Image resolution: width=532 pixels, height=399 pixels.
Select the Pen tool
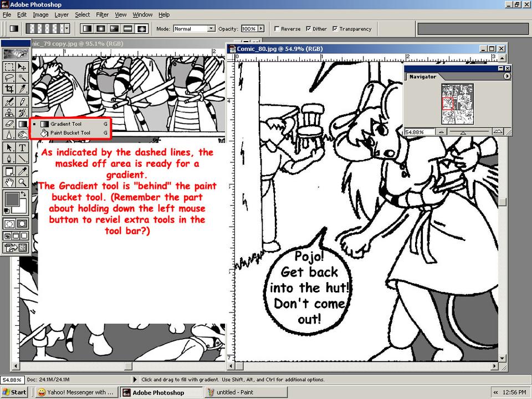pos(9,158)
